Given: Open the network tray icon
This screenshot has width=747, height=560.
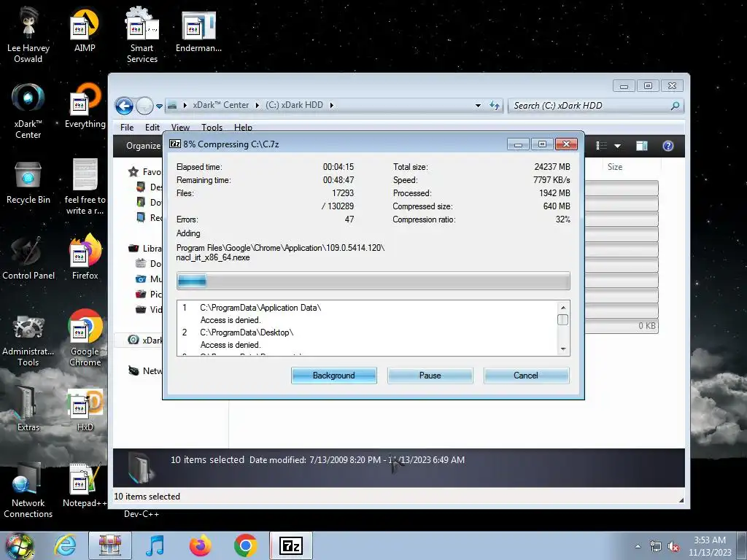Looking at the screenshot, I should pyautogui.click(x=656, y=546).
